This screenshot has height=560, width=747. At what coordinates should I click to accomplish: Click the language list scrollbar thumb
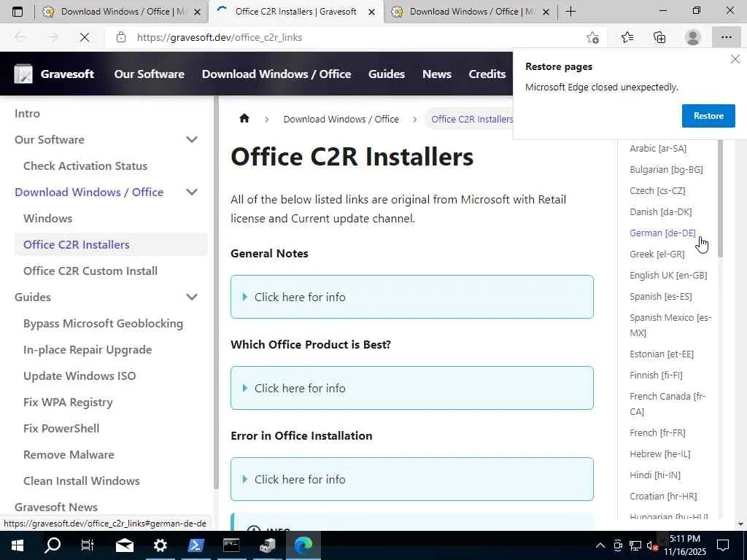point(720,198)
